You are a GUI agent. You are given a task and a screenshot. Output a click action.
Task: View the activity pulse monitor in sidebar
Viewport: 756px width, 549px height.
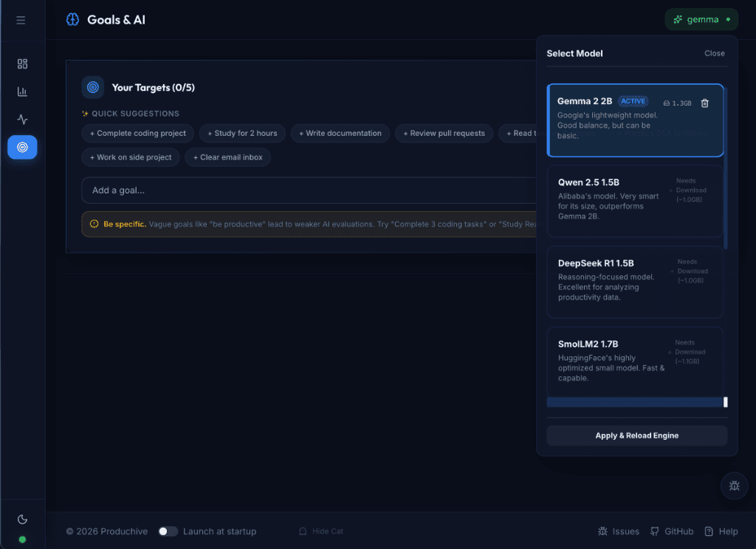coord(22,119)
